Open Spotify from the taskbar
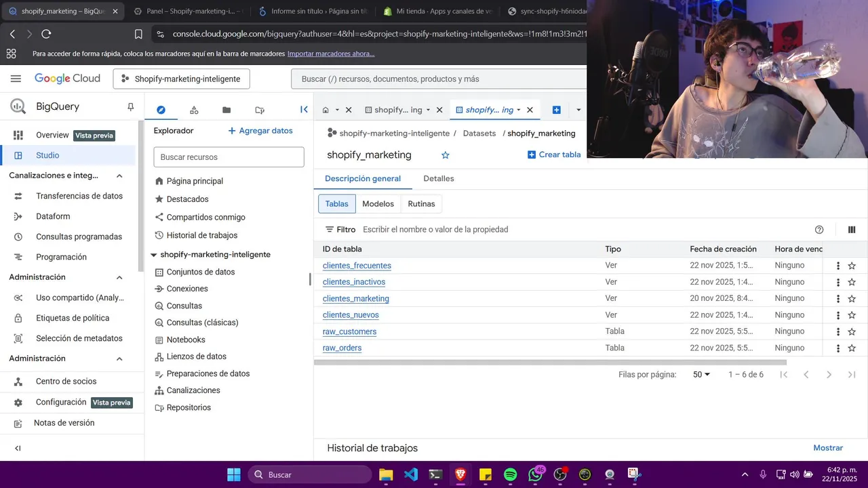The image size is (868, 488). [511, 474]
